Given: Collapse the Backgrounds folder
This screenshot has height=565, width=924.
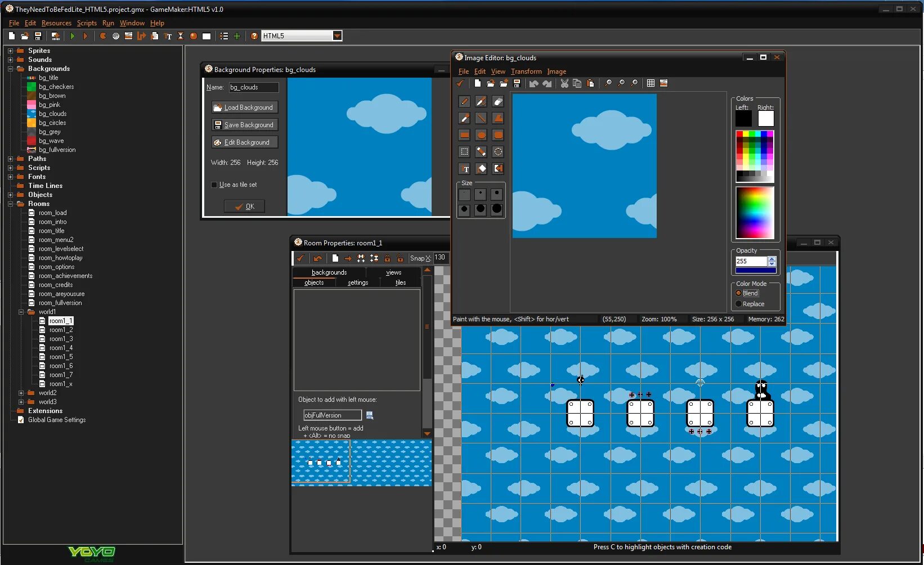Looking at the screenshot, I should [10, 69].
